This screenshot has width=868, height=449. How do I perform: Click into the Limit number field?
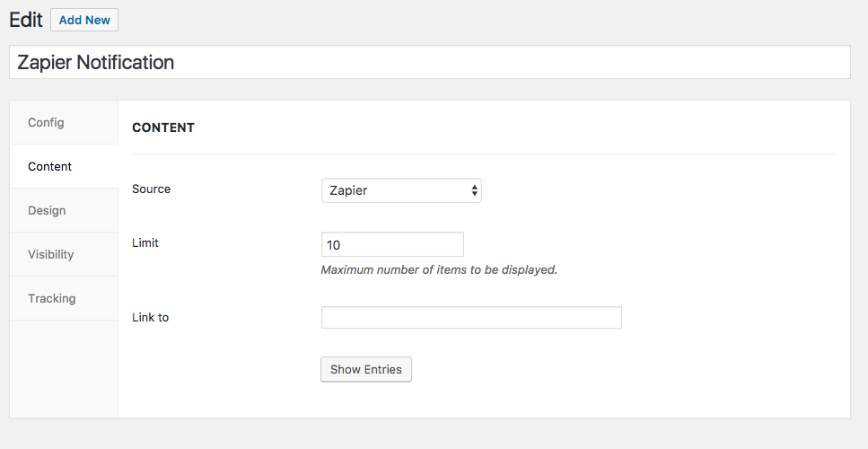tap(392, 244)
